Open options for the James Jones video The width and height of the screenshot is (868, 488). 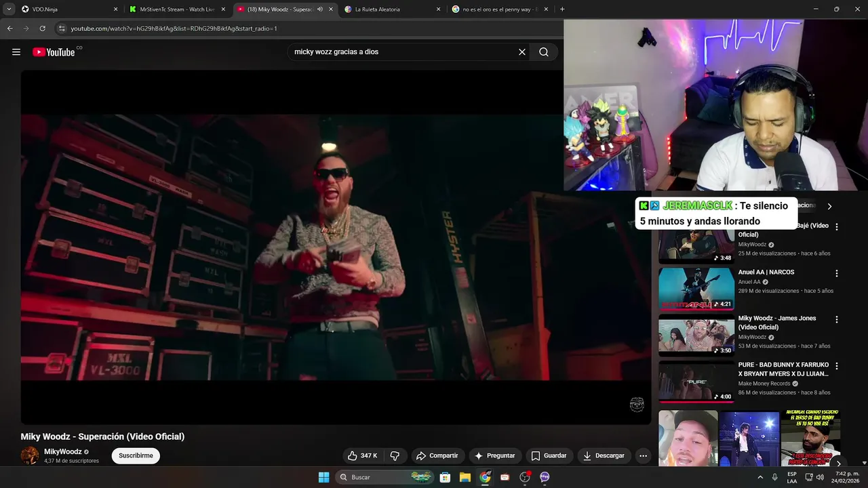836,320
